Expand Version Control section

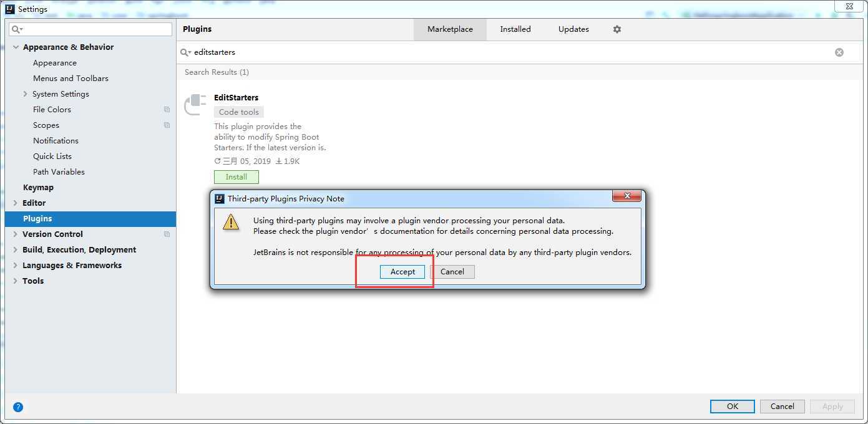coord(16,234)
